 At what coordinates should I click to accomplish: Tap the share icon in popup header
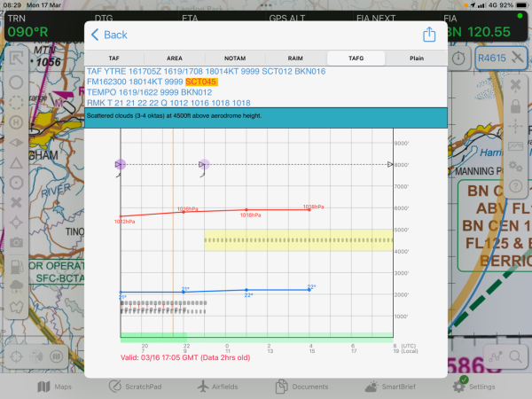tap(429, 35)
